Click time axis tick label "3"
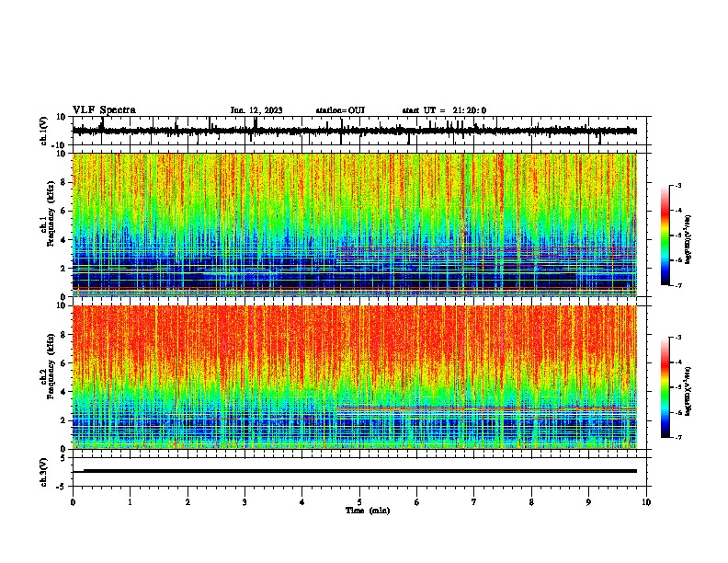Image resolution: width=728 pixels, height=563 pixels. pos(245,502)
